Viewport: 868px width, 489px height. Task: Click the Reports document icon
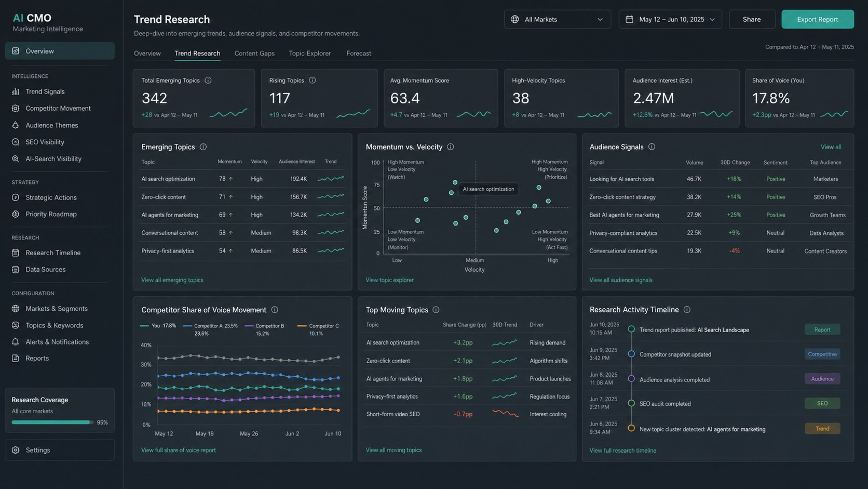[x=16, y=358]
